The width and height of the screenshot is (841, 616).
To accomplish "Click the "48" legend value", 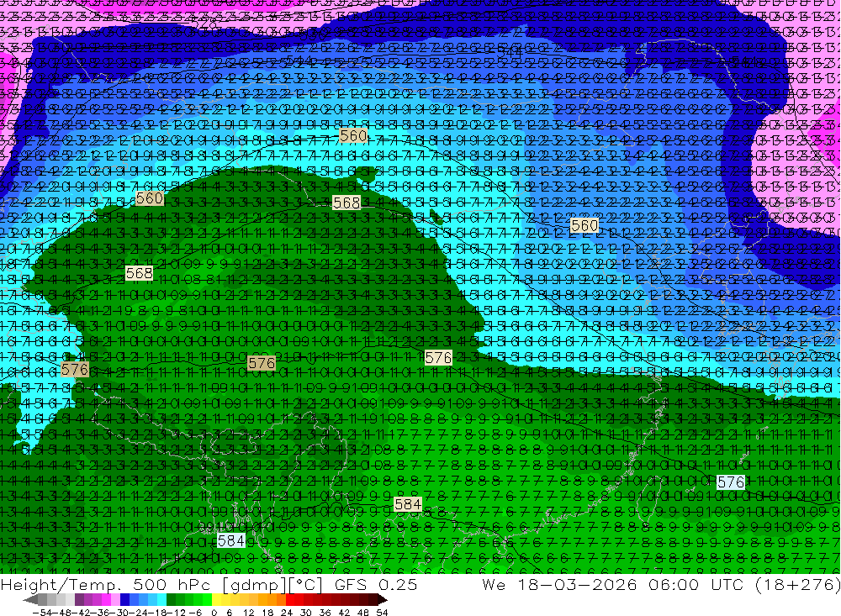I will point(363,613).
